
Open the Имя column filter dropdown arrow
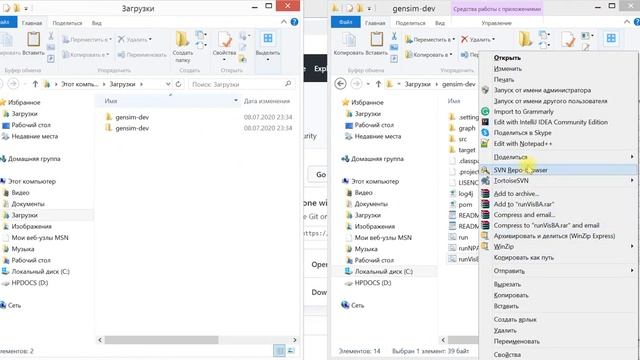tap(236, 100)
